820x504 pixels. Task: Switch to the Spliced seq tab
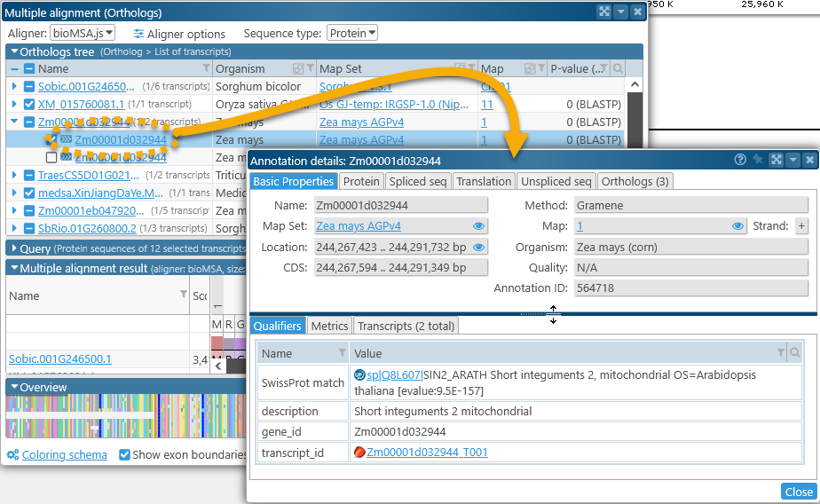tap(418, 181)
